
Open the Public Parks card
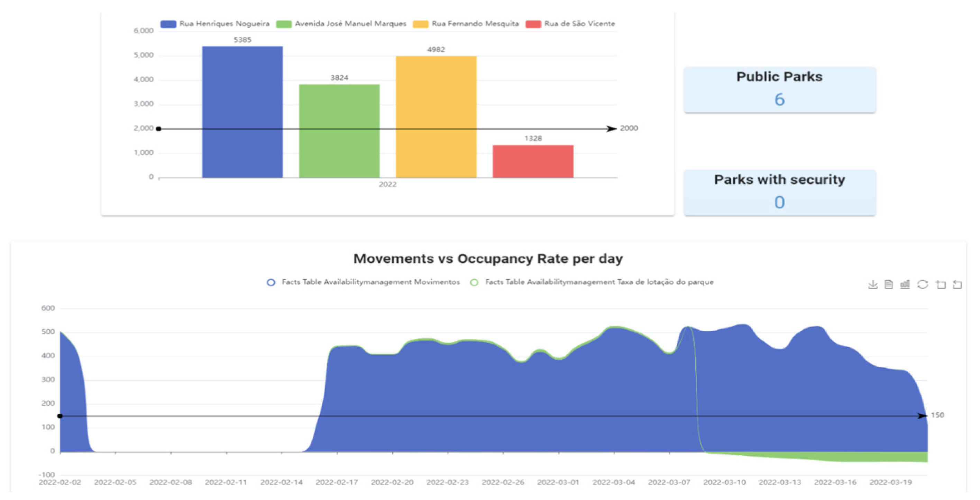click(x=779, y=89)
